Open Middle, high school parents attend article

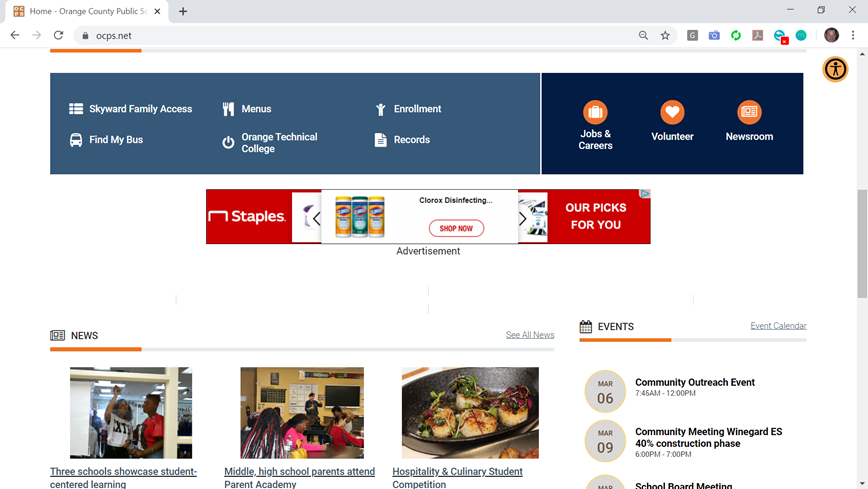point(299,477)
